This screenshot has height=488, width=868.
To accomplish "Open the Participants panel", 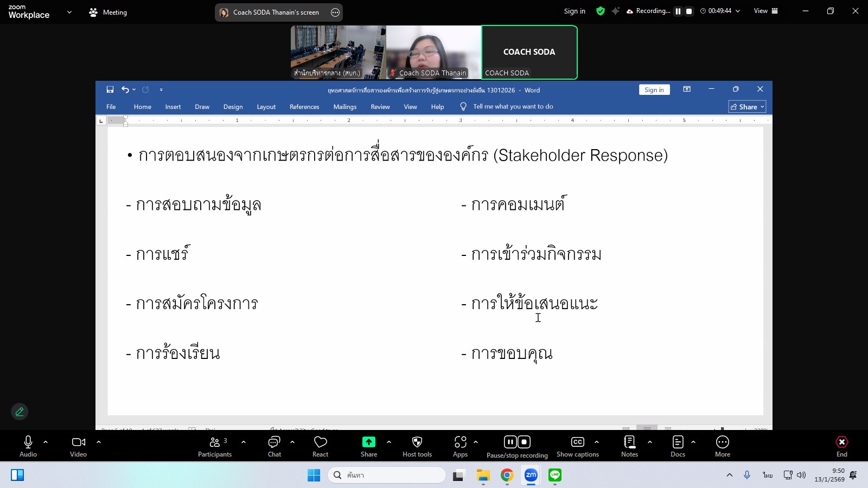I will click(x=215, y=445).
